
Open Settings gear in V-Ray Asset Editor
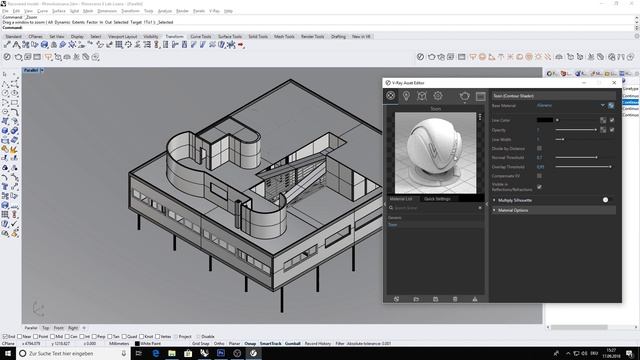click(x=438, y=96)
